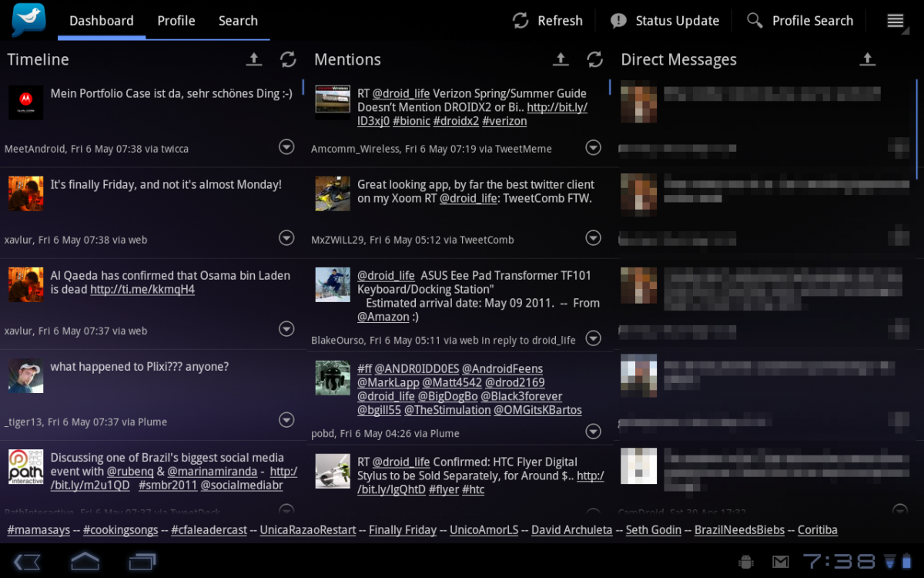
Task: Click the Direct Messages upload arrow icon
Action: tap(868, 59)
